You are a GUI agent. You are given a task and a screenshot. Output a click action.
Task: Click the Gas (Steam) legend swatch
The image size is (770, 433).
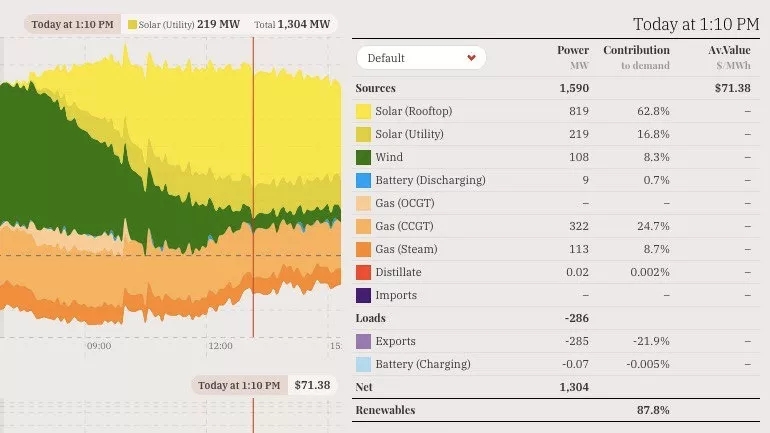click(364, 249)
